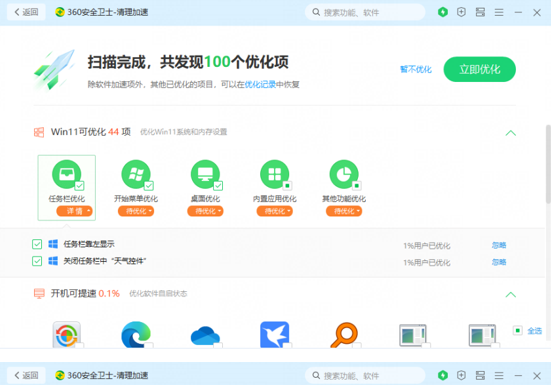Click the vertical scrollbar thumb
The width and height of the screenshot is (551, 385).
click(548, 164)
